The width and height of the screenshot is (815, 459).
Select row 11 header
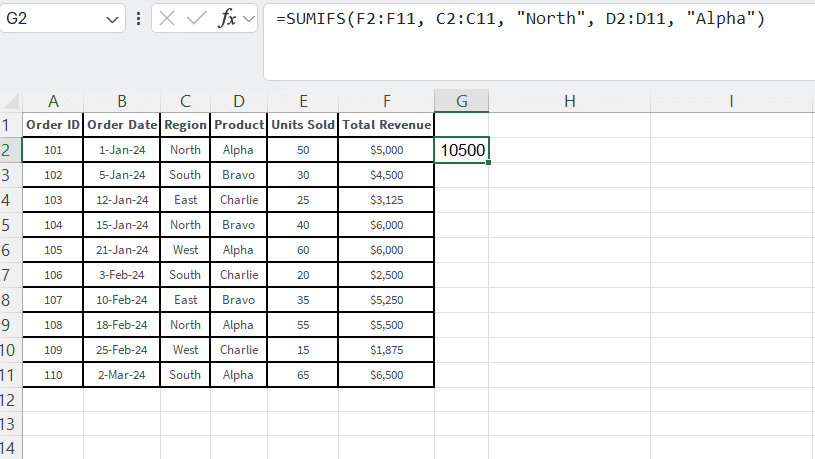[x=11, y=375]
